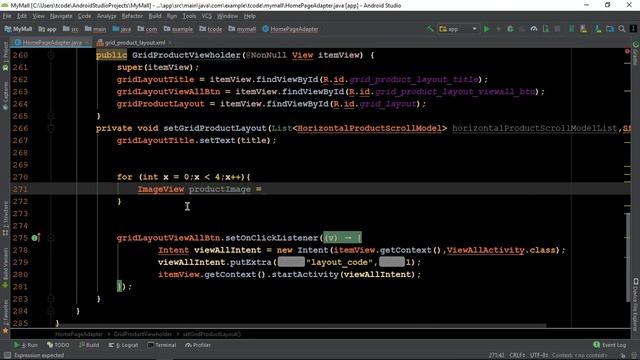Open the SDK Manager icon
640x360 pixels.
click(598, 29)
